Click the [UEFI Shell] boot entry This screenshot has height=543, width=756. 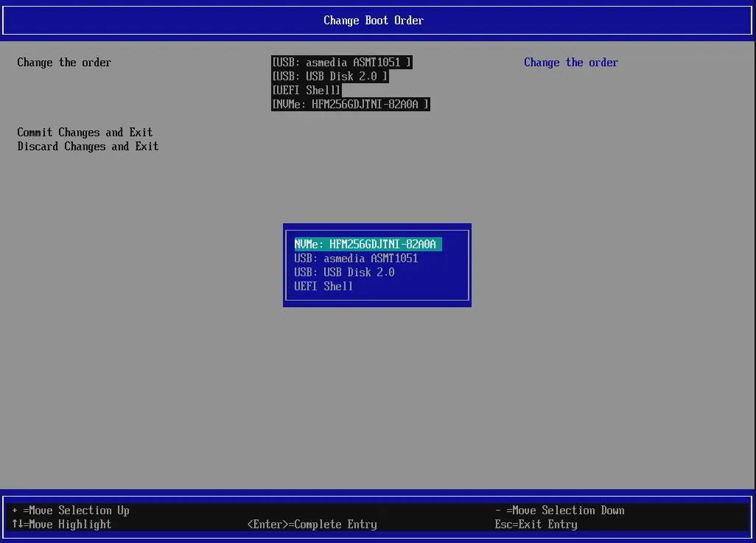306,90
